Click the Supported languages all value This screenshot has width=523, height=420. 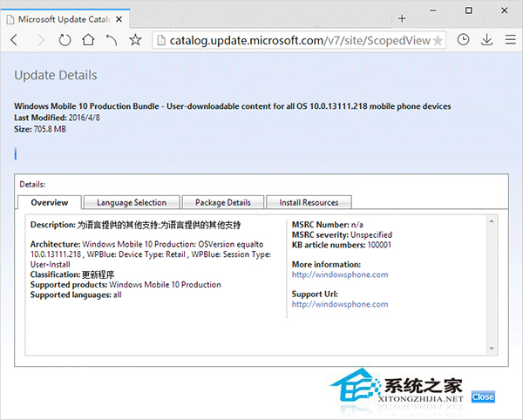click(117, 295)
